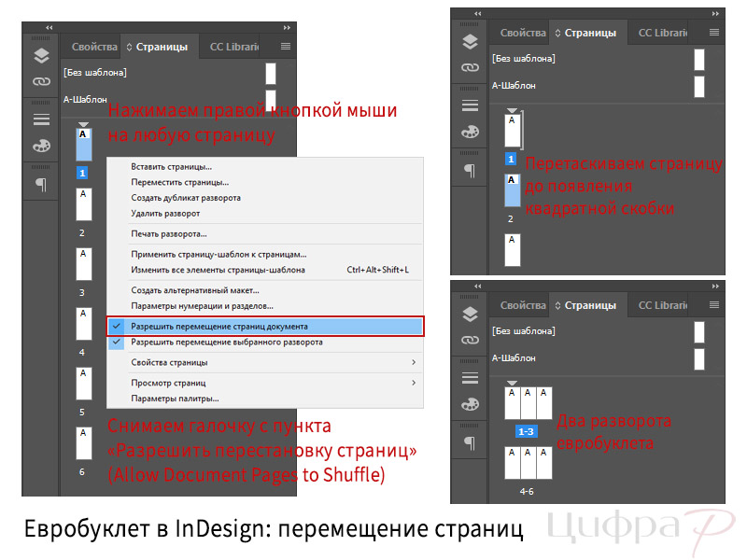Viewport: 747px width, 560px height.
Task: Open Swatches palette icon in top-right panel
Action: pyautogui.click(x=471, y=132)
